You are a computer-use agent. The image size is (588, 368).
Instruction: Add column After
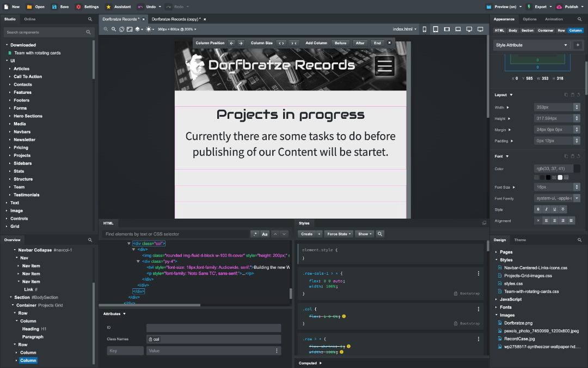(x=360, y=43)
